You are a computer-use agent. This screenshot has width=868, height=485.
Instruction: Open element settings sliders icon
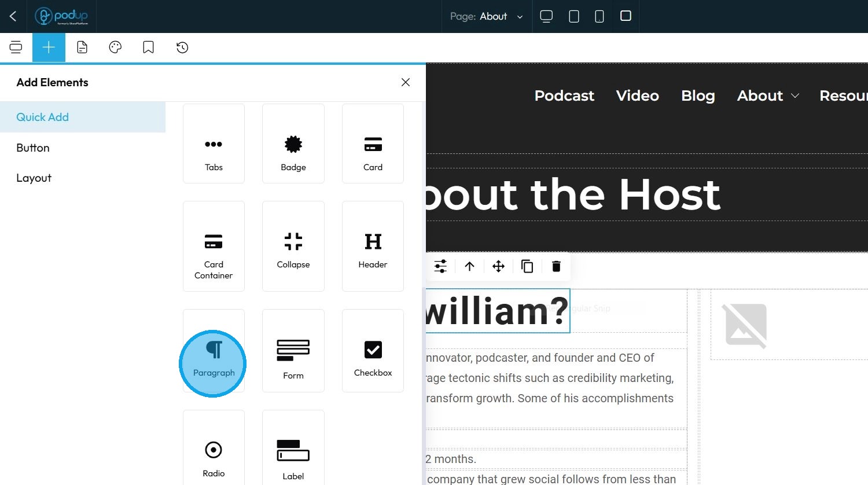pyautogui.click(x=440, y=266)
